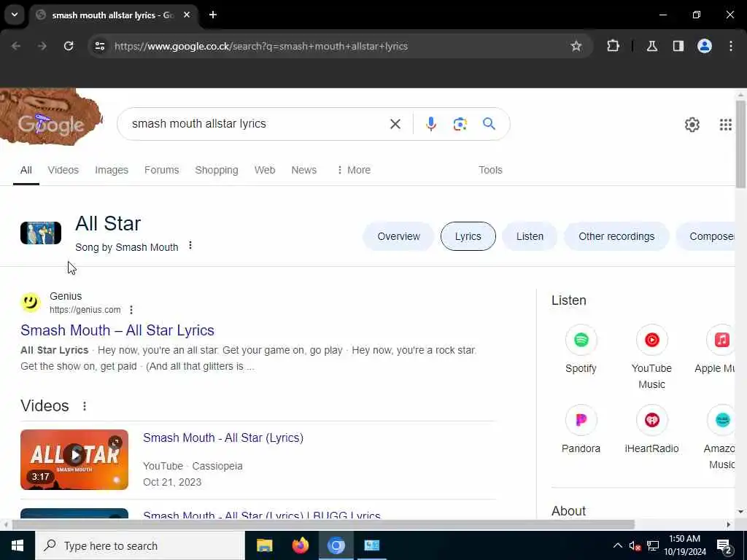
Task: Select the Lyrics chip
Action: [x=468, y=236]
